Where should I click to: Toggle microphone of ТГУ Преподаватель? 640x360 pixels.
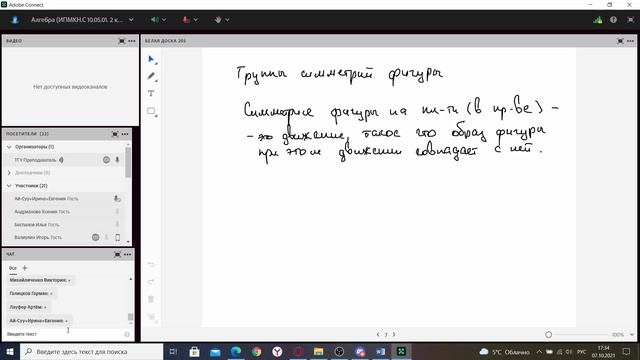[x=117, y=160]
